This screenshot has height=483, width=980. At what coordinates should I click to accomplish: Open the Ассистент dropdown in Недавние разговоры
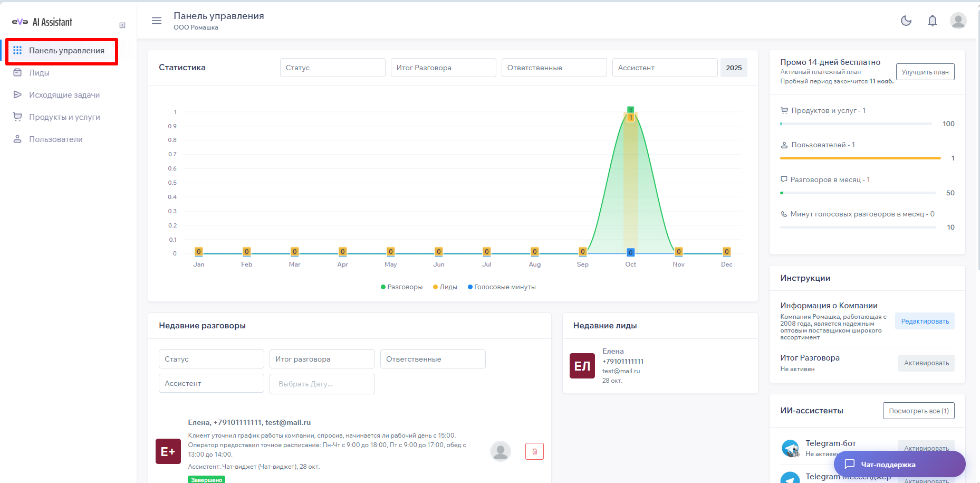pos(211,383)
